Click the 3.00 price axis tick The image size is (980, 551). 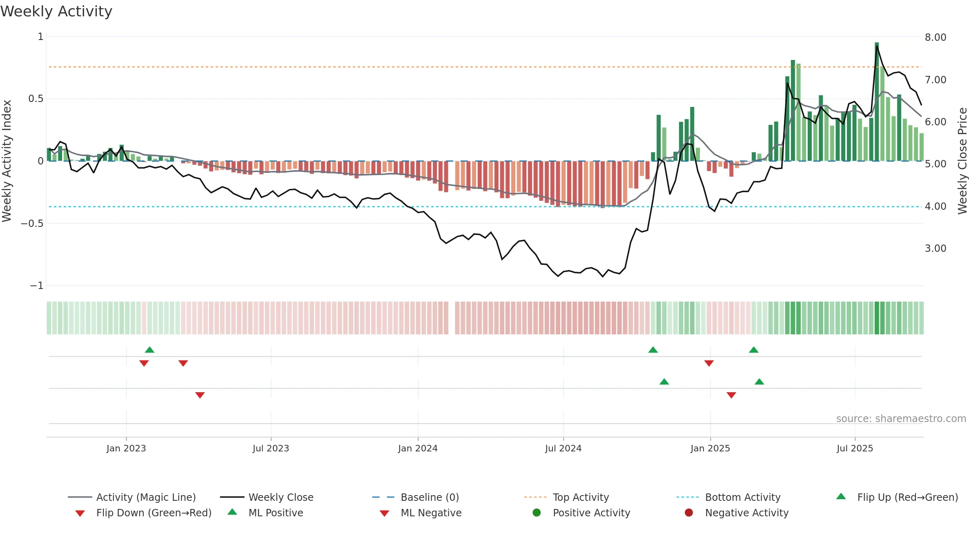[935, 248]
